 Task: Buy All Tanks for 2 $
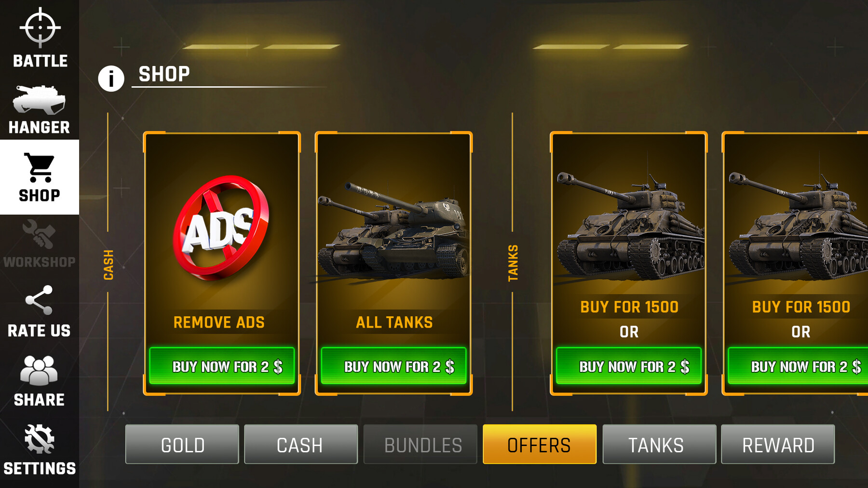pyautogui.click(x=393, y=366)
